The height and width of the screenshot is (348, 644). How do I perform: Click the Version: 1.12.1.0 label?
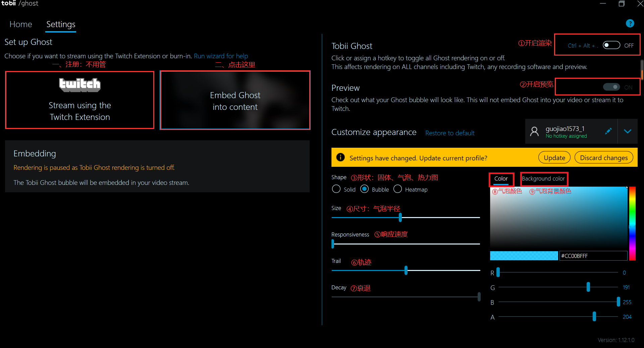616,340
